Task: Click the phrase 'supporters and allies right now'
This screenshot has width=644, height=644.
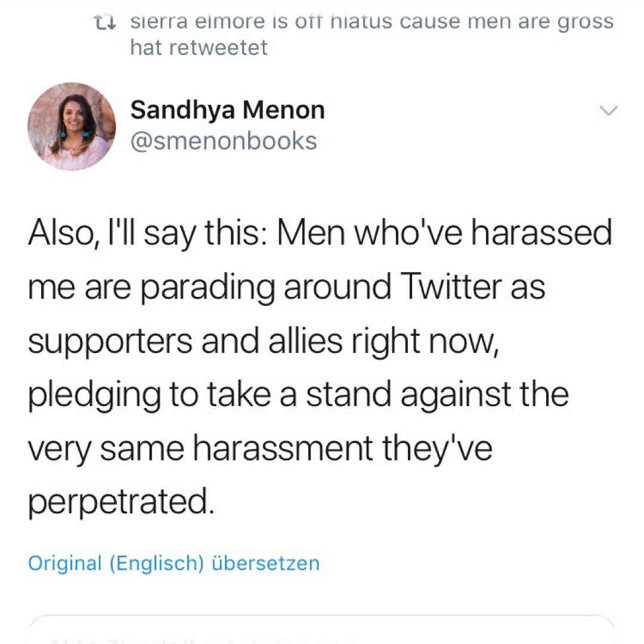Action: (262, 341)
